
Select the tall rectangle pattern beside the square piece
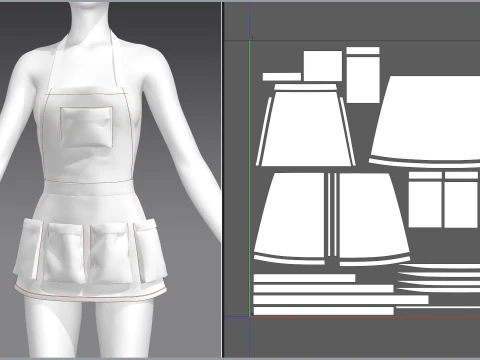(x=363, y=79)
